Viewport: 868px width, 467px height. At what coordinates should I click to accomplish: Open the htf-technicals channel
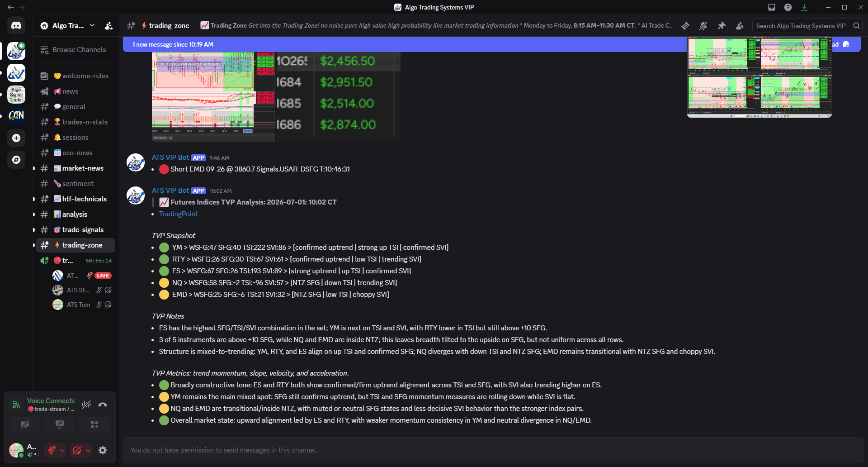pyautogui.click(x=75, y=199)
